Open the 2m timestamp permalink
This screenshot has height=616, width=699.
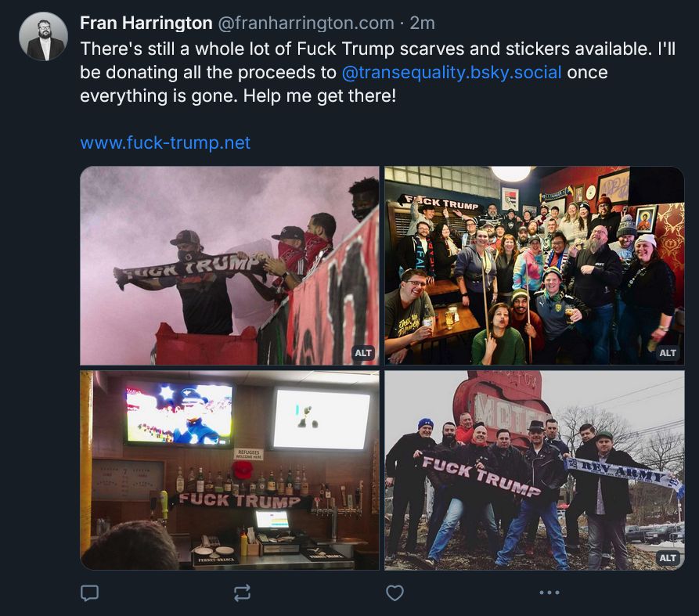coord(422,23)
